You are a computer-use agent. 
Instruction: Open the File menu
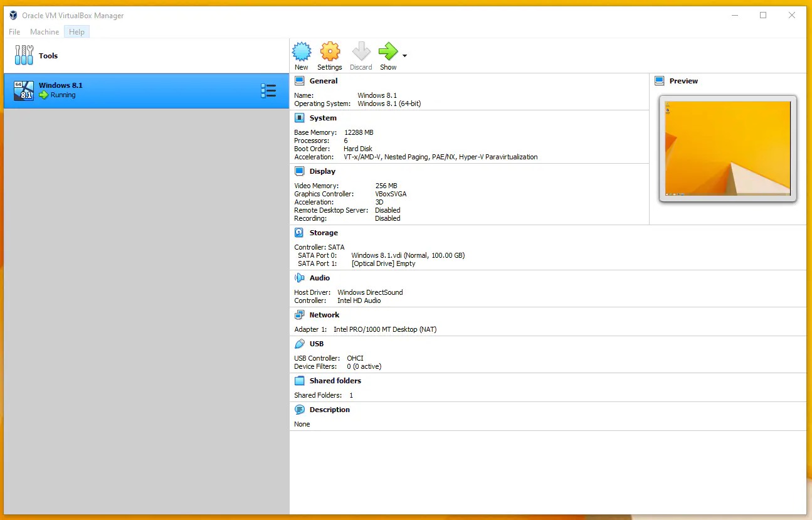click(x=14, y=32)
